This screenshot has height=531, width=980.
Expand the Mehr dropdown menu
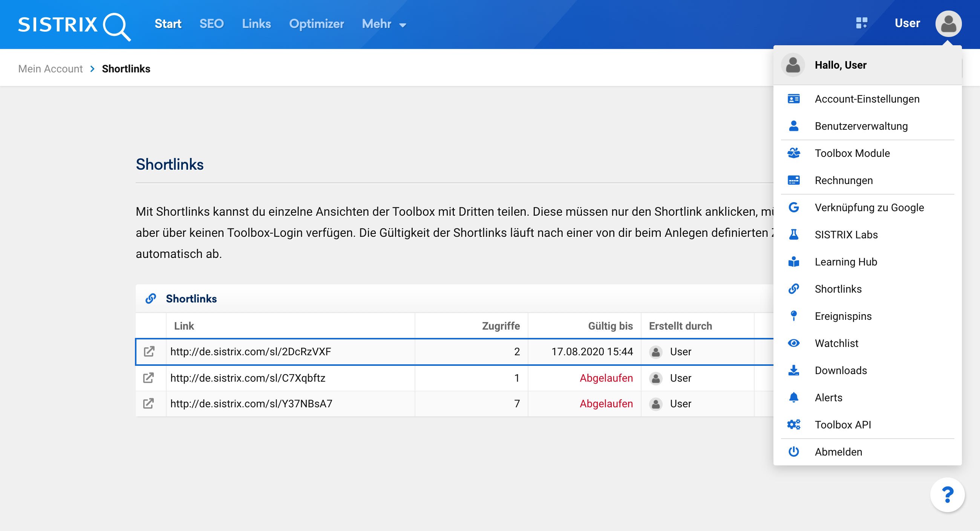[384, 24]
